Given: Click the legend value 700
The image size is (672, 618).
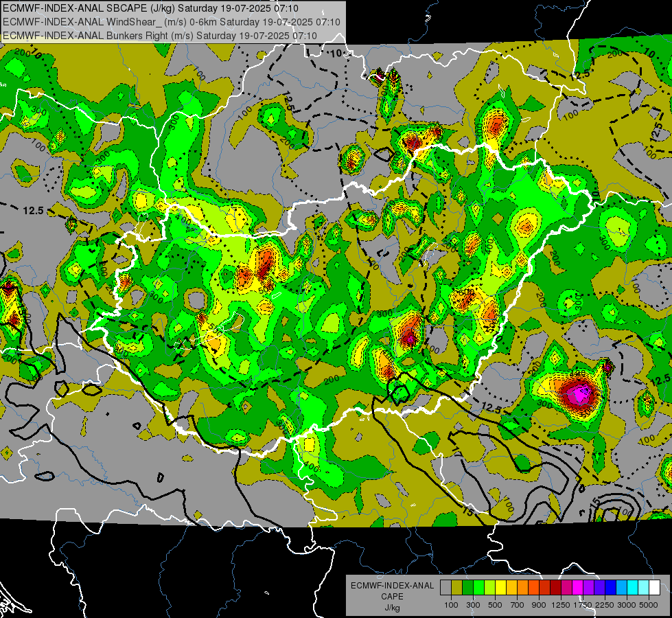Looking at the screenshot, I should [x=518, y=605].
